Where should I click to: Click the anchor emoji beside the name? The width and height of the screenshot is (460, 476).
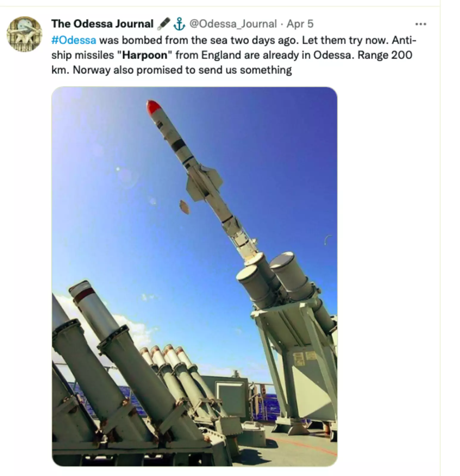point(179,24)
